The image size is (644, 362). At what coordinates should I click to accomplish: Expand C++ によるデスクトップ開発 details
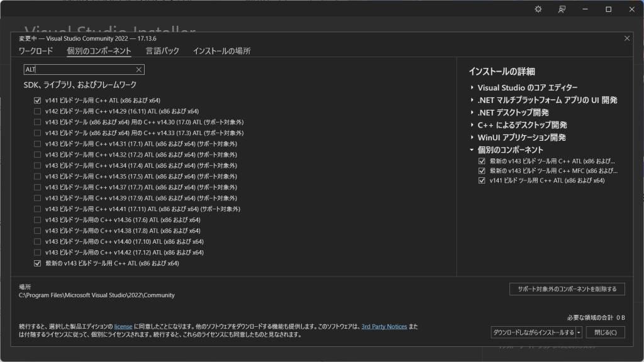(472, 125)
